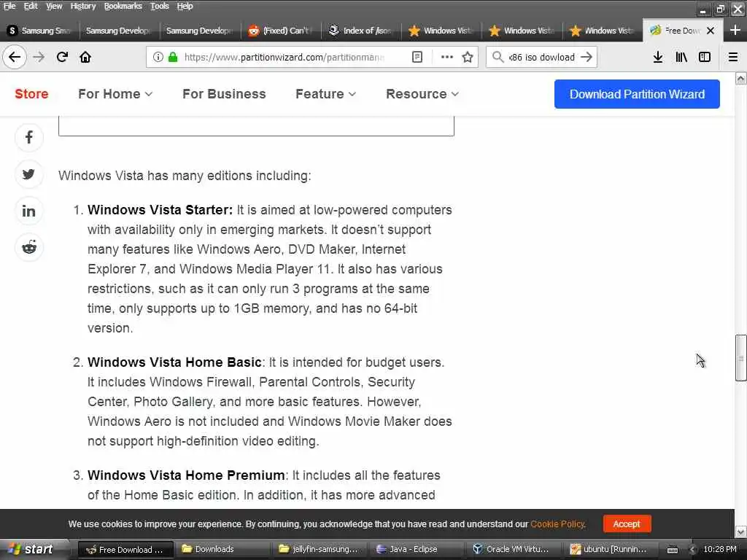
Task: Click the green padlock security icon
Action: [x=173, y=57]
